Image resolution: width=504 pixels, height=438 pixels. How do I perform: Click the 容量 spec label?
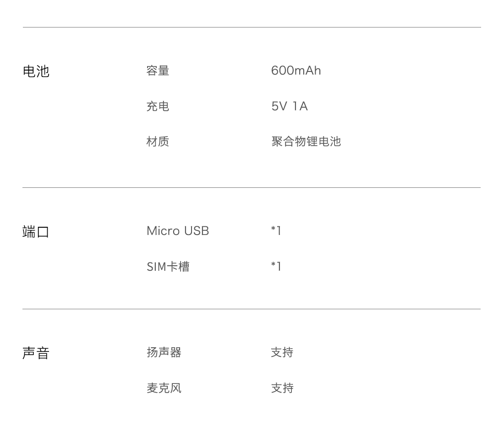158,71
